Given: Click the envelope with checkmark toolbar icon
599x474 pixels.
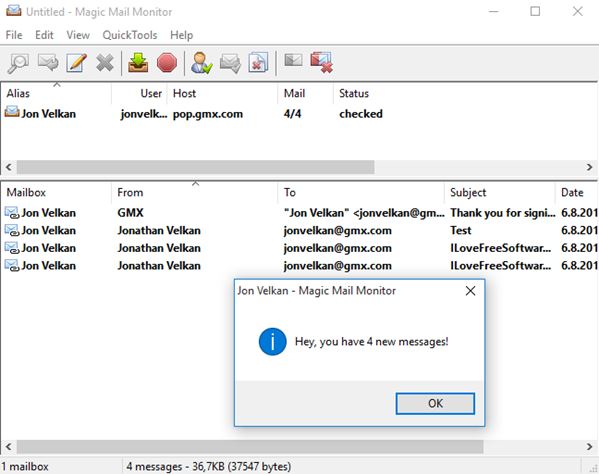Looking at the screenshot, I should pyautogui.click(x=230, y=63).
